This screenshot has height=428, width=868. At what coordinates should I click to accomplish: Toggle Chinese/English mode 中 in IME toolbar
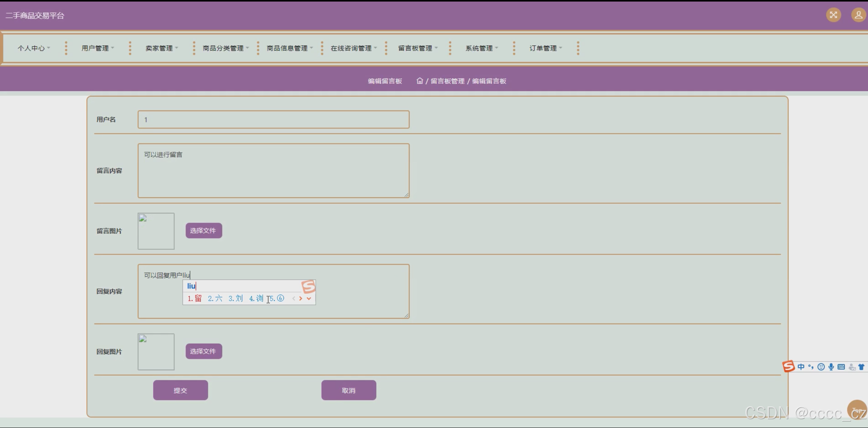coord(801,367)
